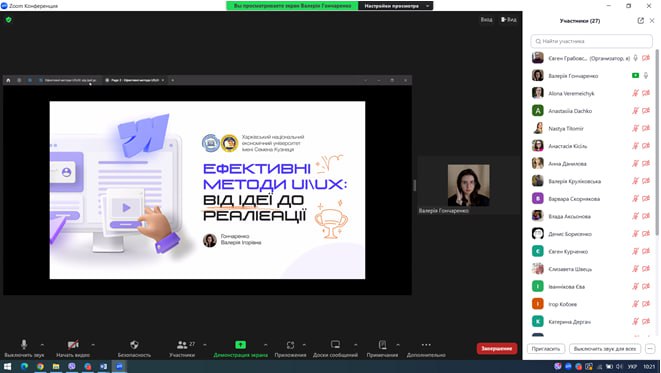The height and width of the screenshot is (373, 661).
Task: Open Google Chrome from the taskbar
Action: [40, 366]
